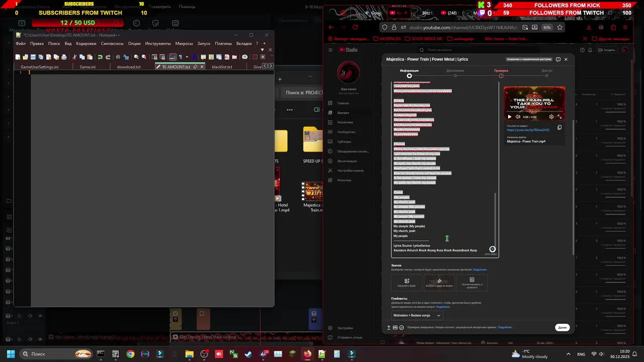Toggle word wrap button in Notepad++ toolbar
Viewport: 644px width, 362px height.
pos(173,57)
